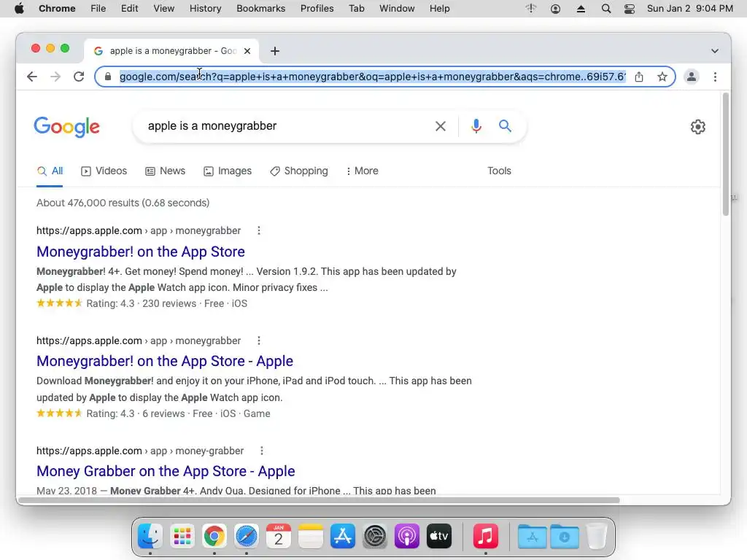Submit search with the magnifier icon
The height and width of the screenshot is (560, 747).
click(505, 125)
